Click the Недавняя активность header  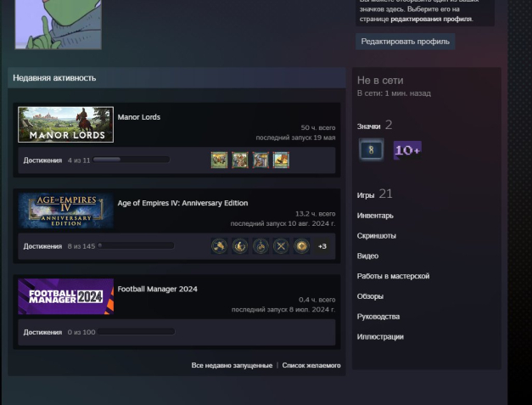pos(176,78)
